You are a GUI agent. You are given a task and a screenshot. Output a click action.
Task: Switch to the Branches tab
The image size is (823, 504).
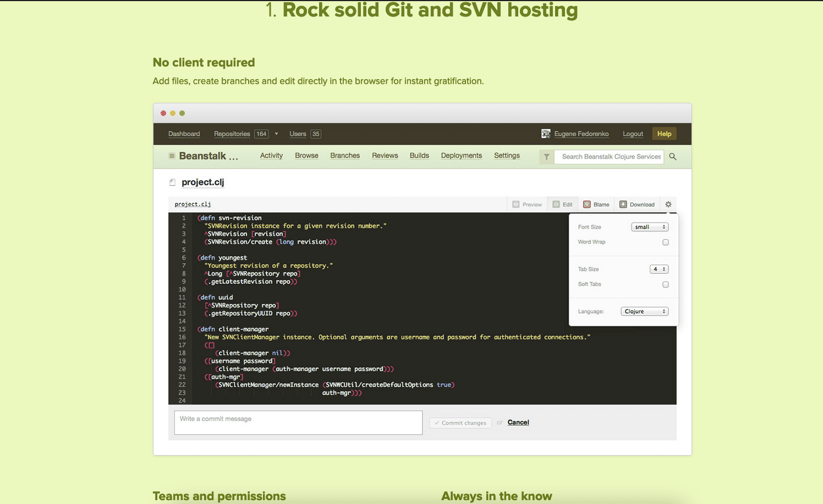click(x=345, y=156)
